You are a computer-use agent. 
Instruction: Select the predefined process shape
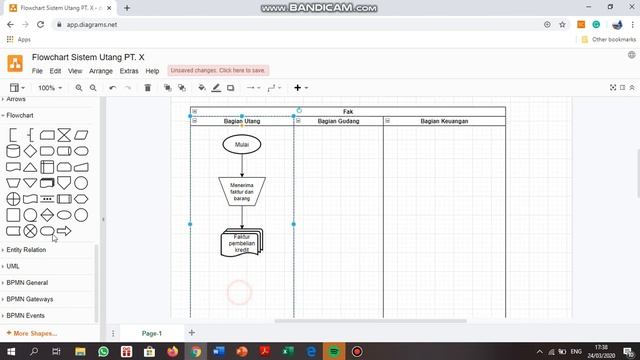point(64,199)
